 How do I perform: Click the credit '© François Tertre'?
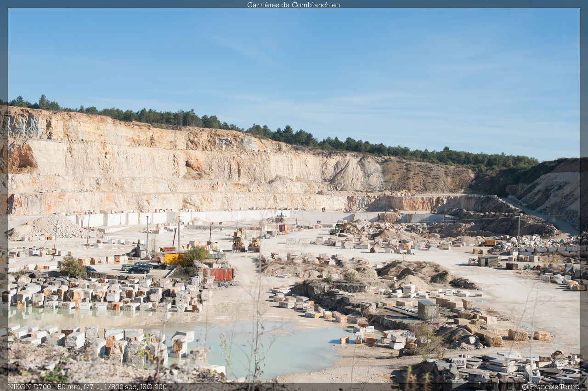coord(550,387)
